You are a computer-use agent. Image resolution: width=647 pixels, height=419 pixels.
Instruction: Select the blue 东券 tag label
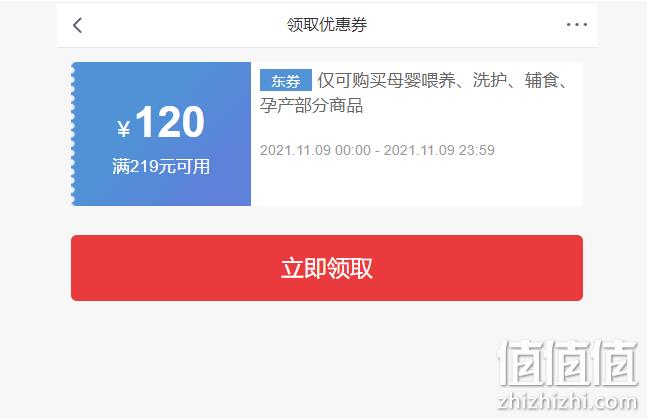[286, 80]
